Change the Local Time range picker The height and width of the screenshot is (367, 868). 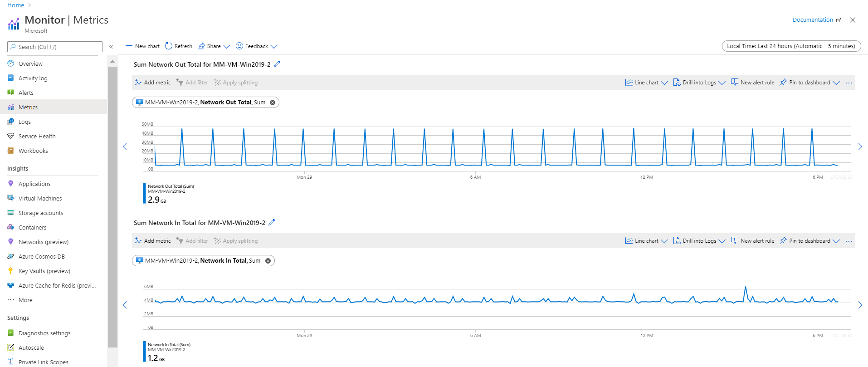click(x=791, y=46)
